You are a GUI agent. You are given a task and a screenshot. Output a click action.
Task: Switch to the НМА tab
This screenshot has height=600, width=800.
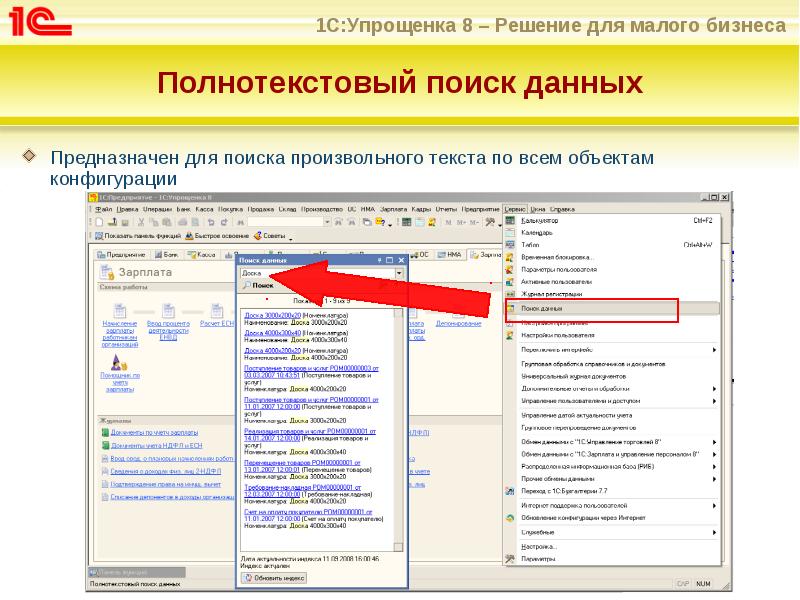click(x=450, y=255)
